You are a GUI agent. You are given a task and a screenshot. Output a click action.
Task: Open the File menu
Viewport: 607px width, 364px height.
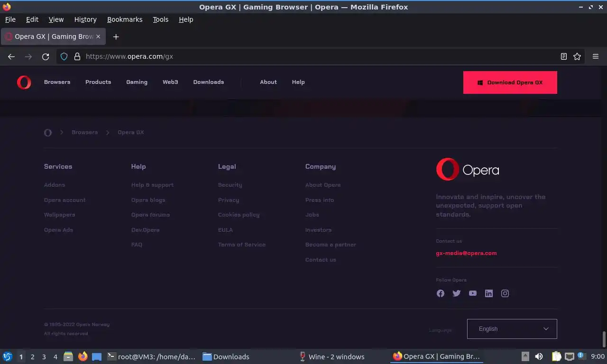[x=10, y=19]
